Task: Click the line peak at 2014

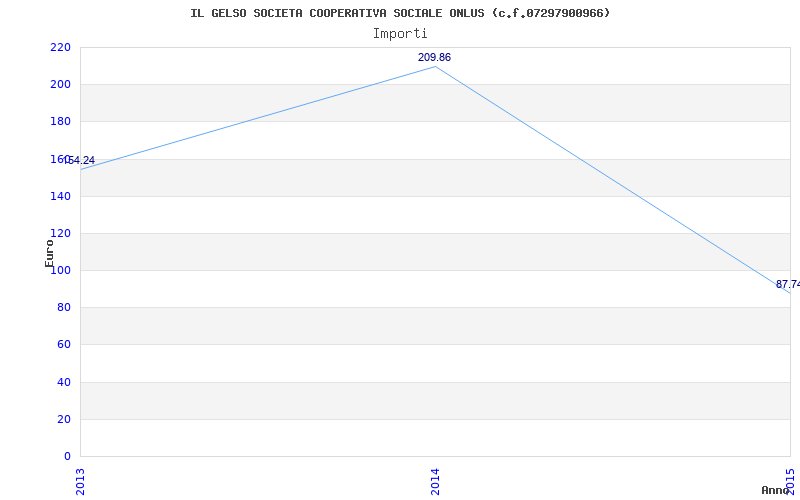Action: pos(435,66)
